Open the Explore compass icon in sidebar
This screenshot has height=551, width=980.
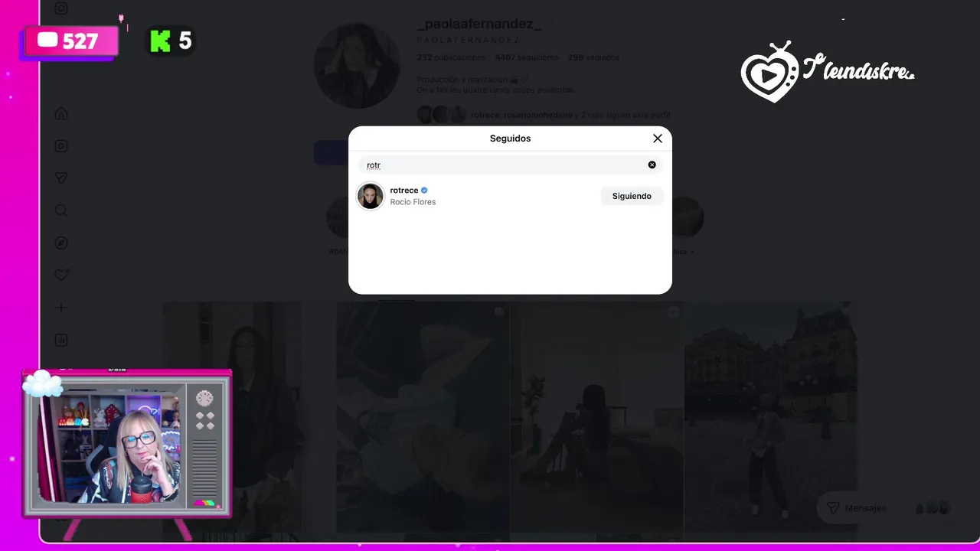click(x=61, y=243)
